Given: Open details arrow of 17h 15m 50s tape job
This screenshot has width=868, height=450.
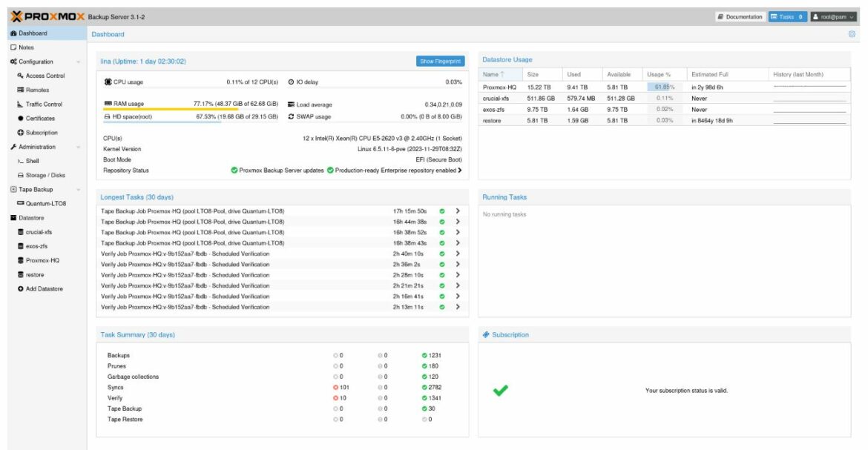Looking at the screenshot, I should click(458, 211).
